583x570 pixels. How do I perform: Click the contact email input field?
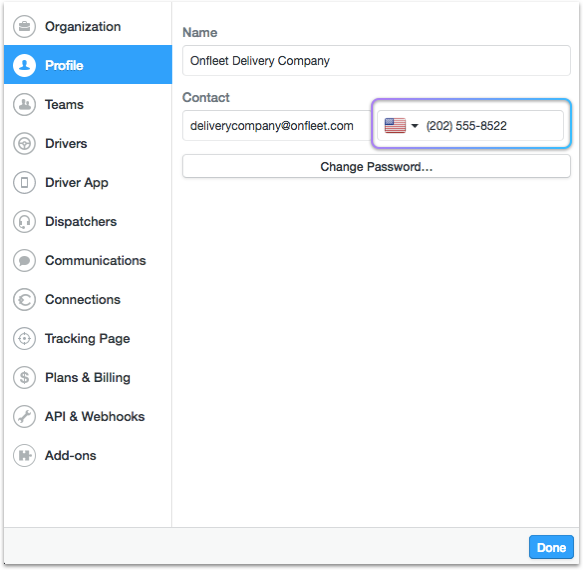(x=277, y=126)
